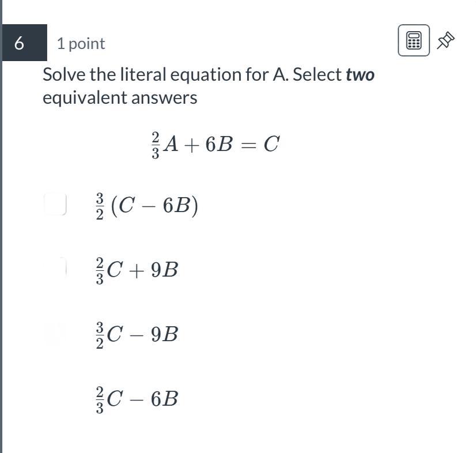
Task: Tick the checkbox next to 2/3 C + 9B
Action: (55, 269)
